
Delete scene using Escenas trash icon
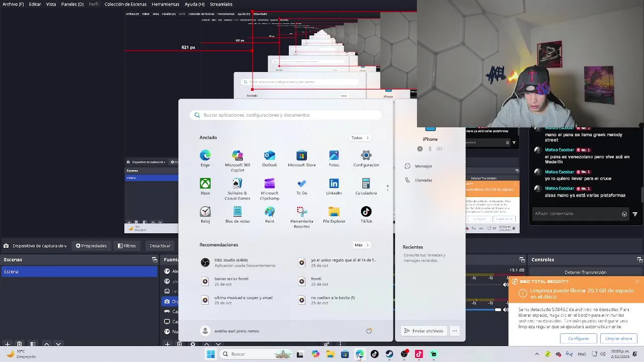tap(19, 344)
